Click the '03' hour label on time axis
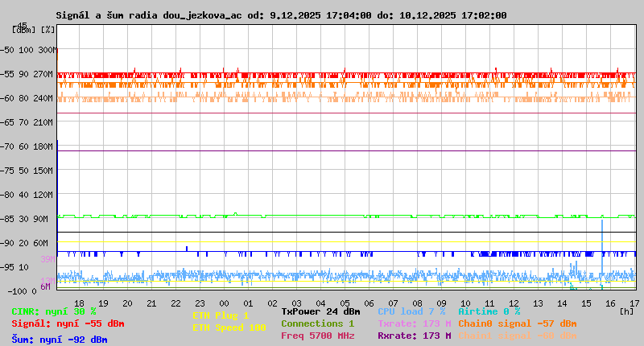Screen dimensions: 644x346 point(296,303)
